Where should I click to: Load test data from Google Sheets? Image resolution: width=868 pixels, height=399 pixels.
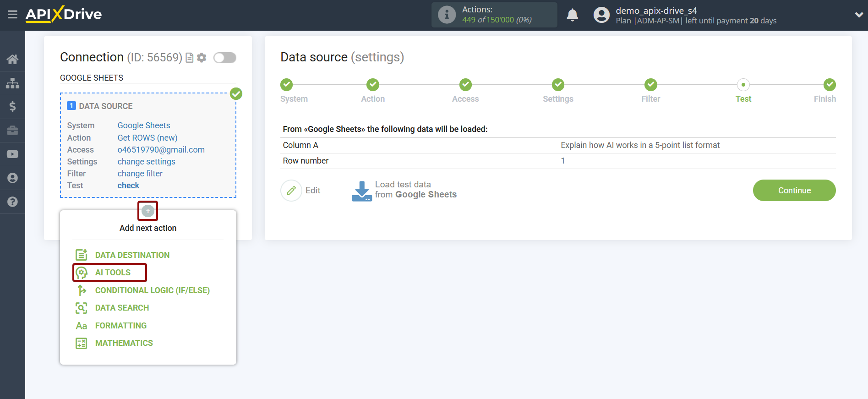[x=404, y=190]
